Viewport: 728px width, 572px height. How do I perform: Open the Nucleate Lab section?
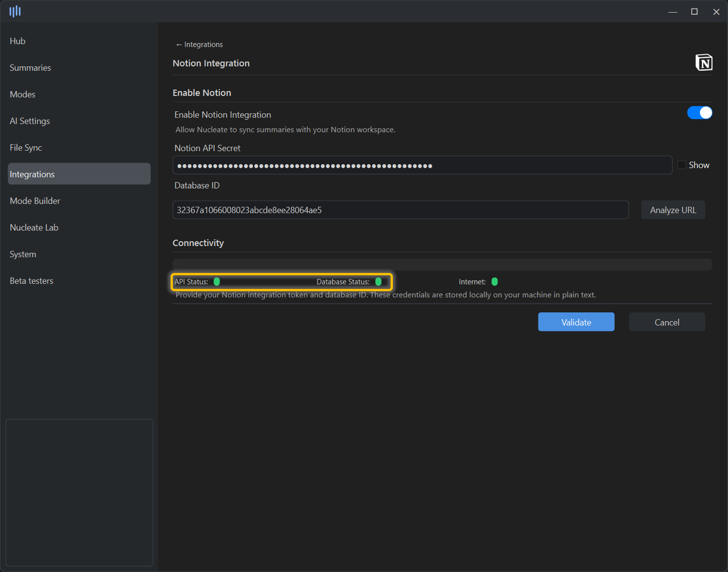(34, 228)
